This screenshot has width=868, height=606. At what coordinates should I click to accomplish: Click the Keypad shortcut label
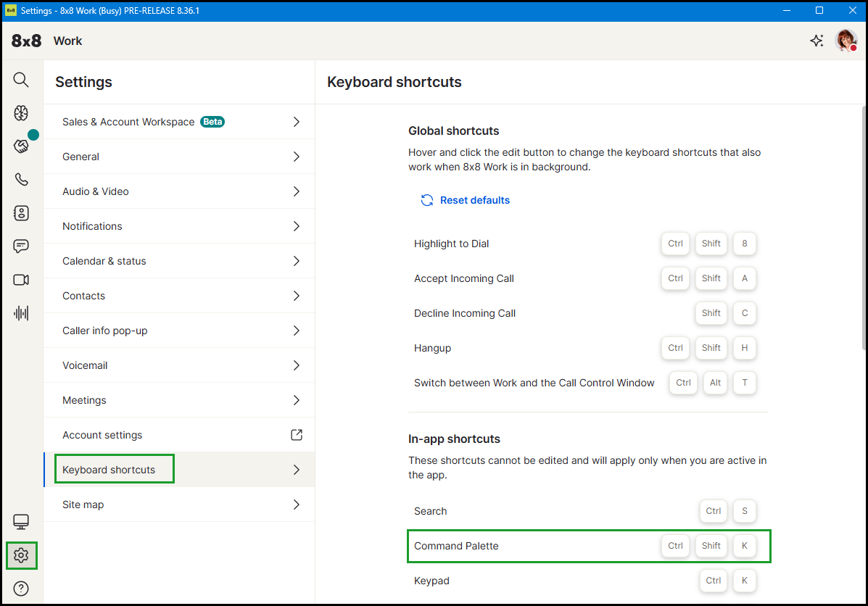(x=431, y=581)
